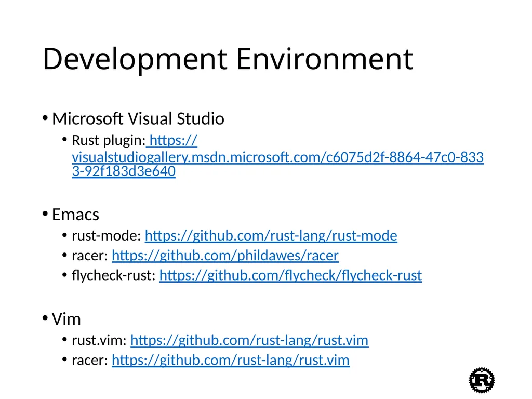Select the 'Emacs' bullet heading
The image size is (532, 399).
pos(75,215)
